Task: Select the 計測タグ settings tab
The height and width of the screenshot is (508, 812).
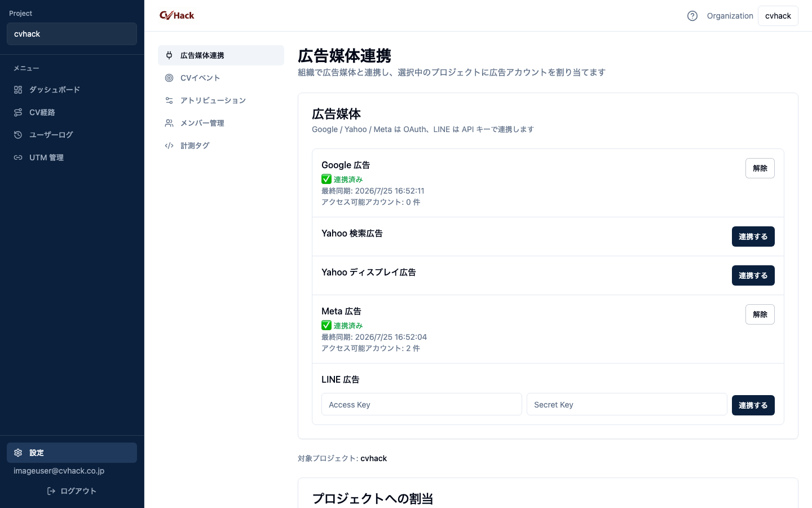Action: coord(221,146)
